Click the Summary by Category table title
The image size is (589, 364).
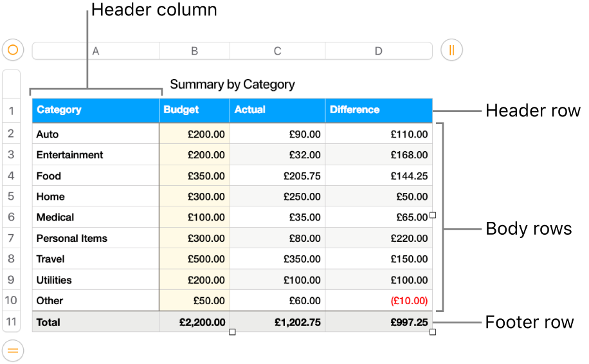pos(232,84)
